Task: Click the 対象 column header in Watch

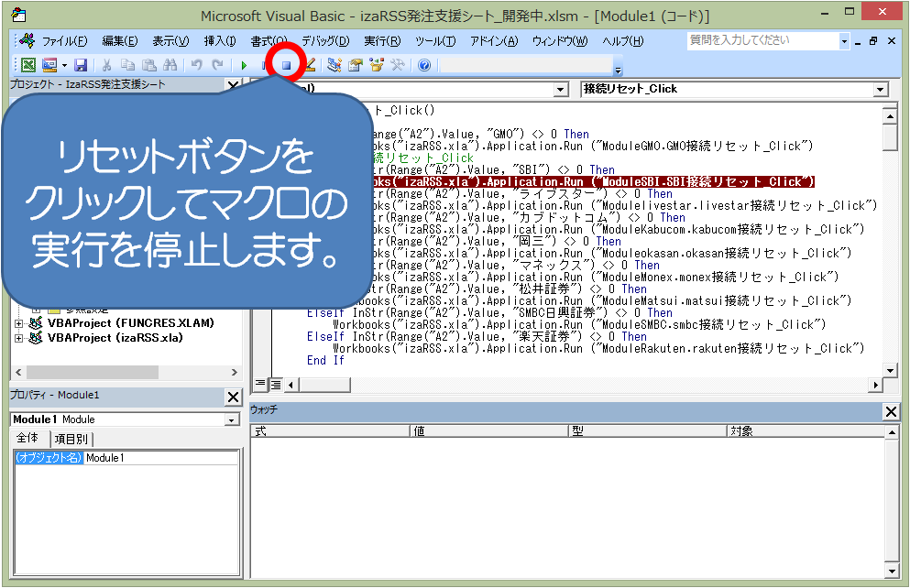Action: 806,430
